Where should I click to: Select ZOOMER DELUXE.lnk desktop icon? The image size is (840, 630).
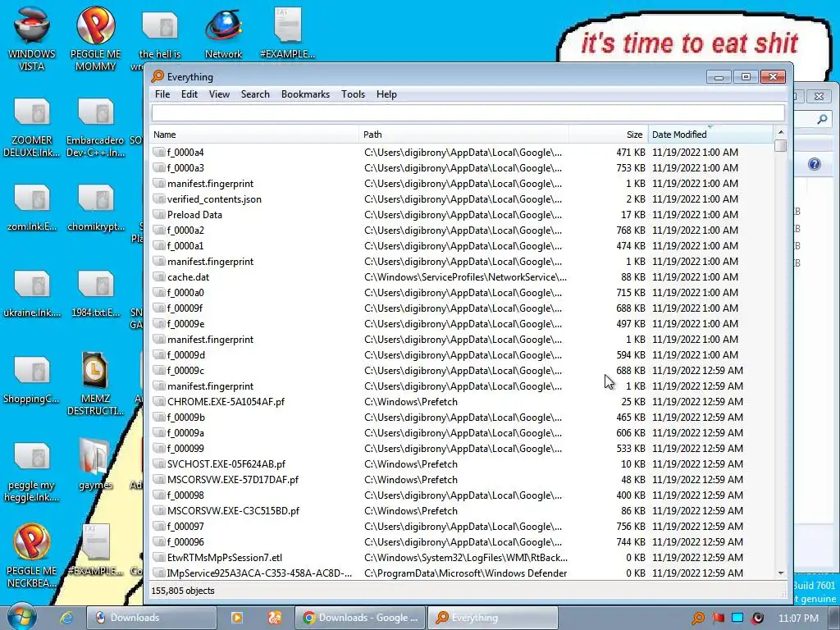pos(32,127)
